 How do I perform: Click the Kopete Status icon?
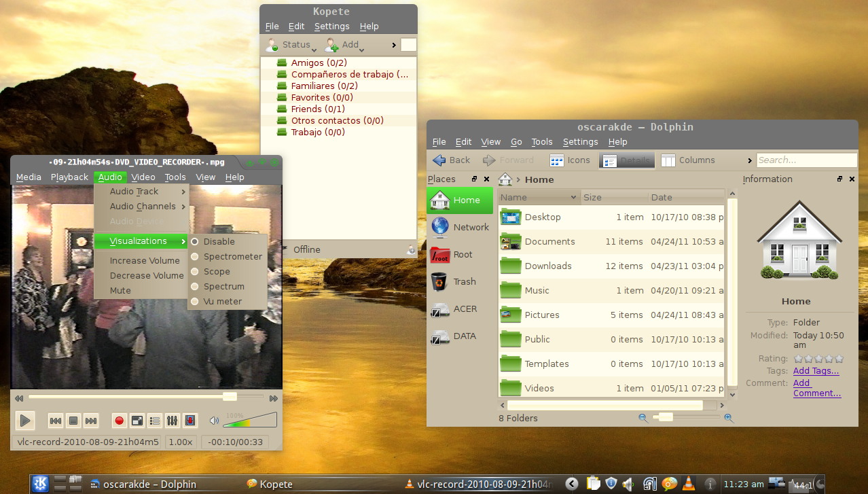coord(272,45)
